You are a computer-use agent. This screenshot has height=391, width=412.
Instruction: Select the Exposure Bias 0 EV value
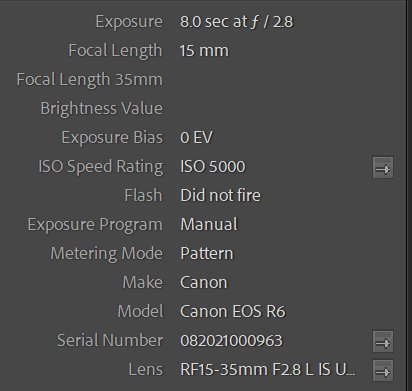(196, 137)
